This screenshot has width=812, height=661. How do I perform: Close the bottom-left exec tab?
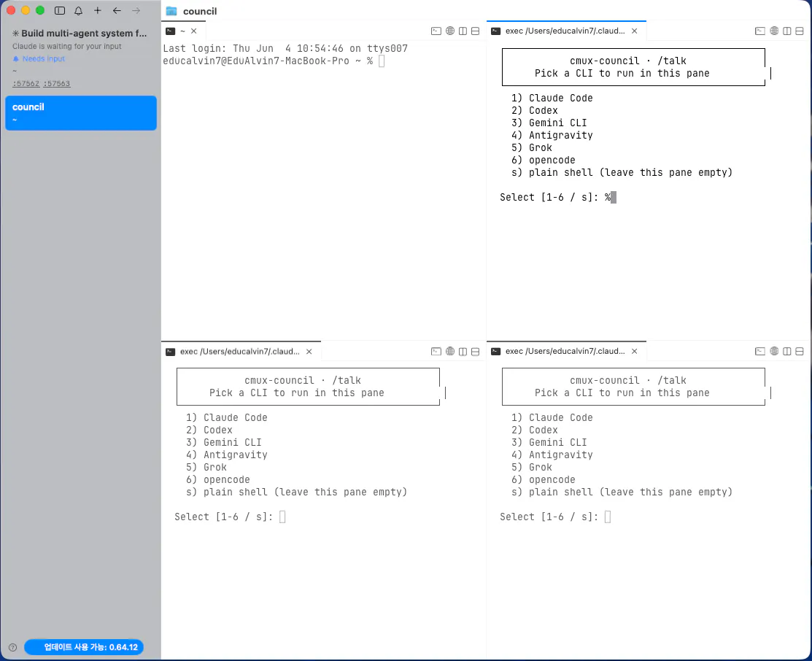point(309,351)
